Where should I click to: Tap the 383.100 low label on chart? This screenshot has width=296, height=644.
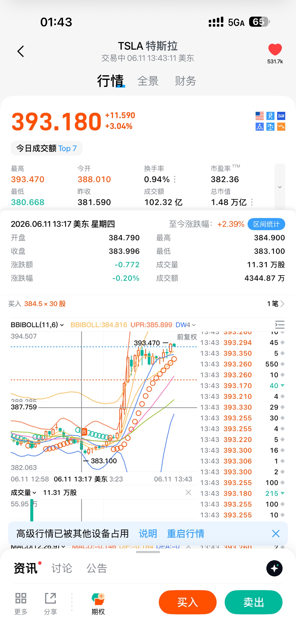pos(104,461)
